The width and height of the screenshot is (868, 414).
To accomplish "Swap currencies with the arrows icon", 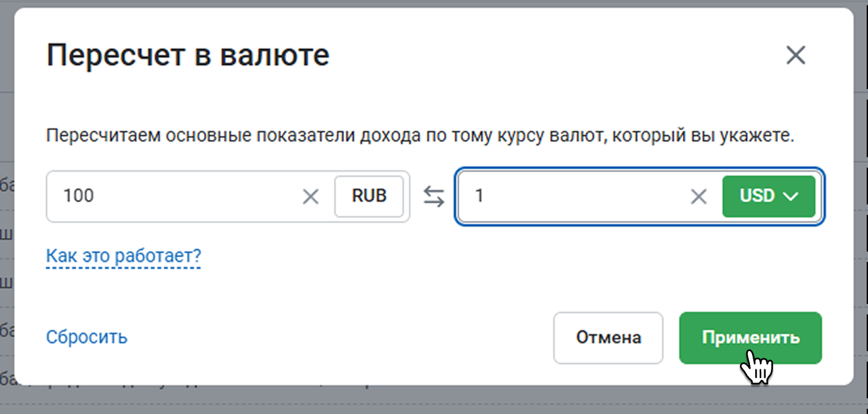I will click(x=433, y=196).
